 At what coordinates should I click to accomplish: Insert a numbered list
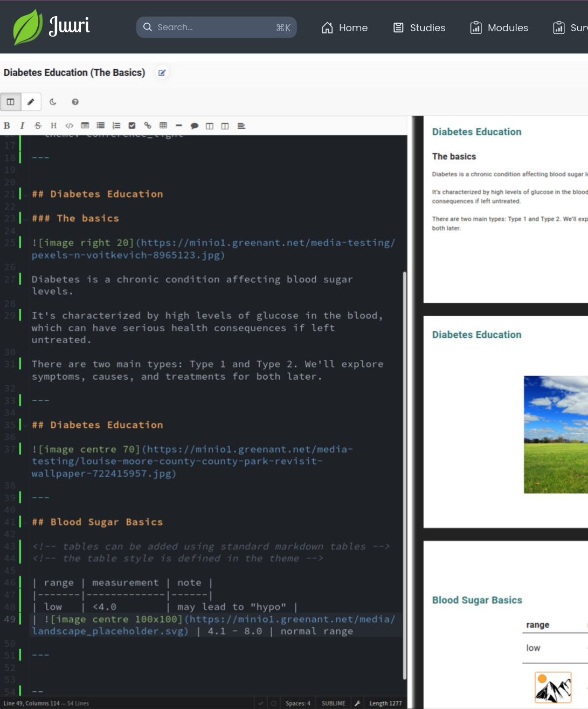(x=116, y=126)
